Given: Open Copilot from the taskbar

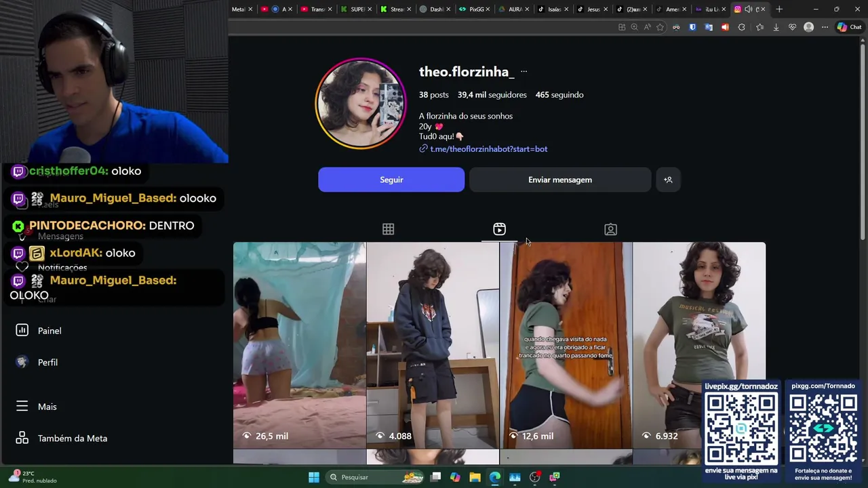Looking at the screenshot, I should [x=455, y=477].
